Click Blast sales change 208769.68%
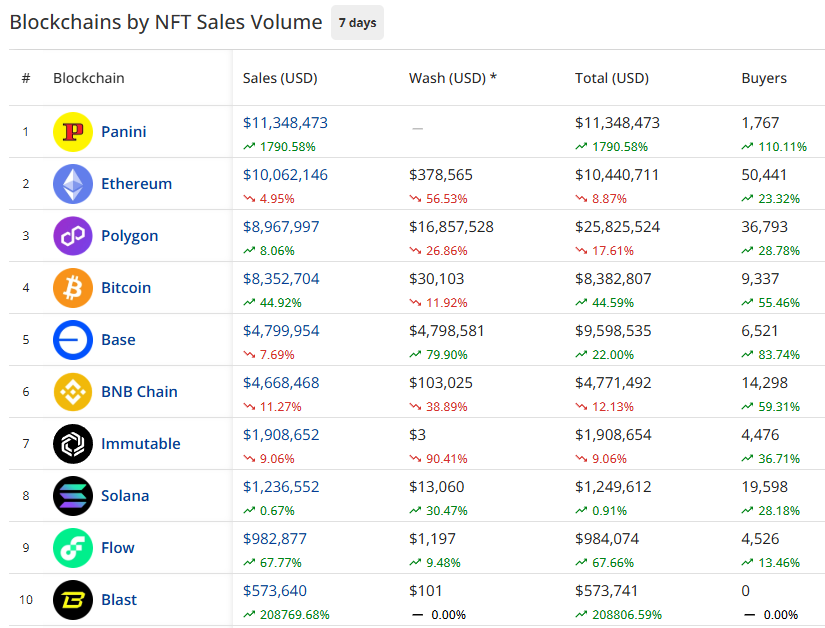This screenshot has height=628, width=825. tap(286, 615)
